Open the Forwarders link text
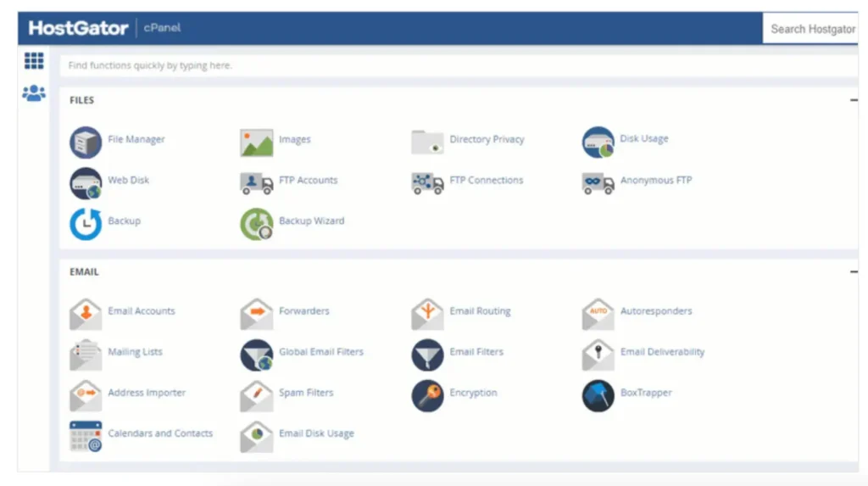The height and width of the screenshot is (486, 868). [x=304, y=311]
